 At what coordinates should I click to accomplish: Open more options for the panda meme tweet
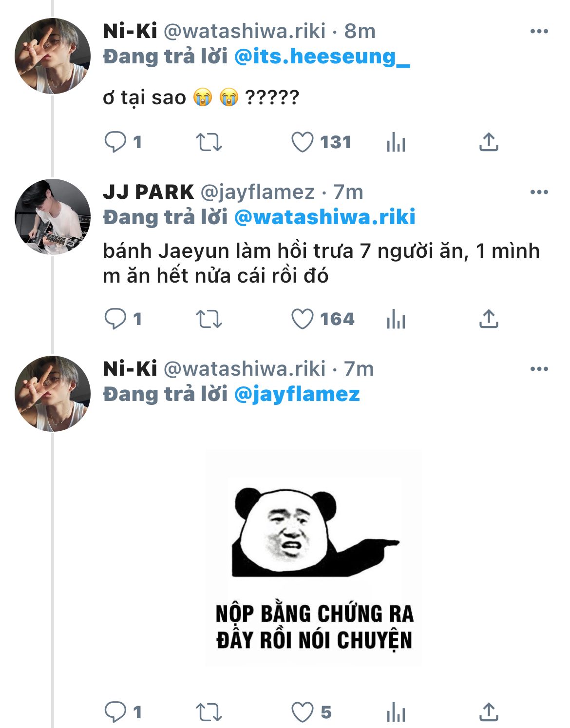pyautogui.click(x=539, y=369)
